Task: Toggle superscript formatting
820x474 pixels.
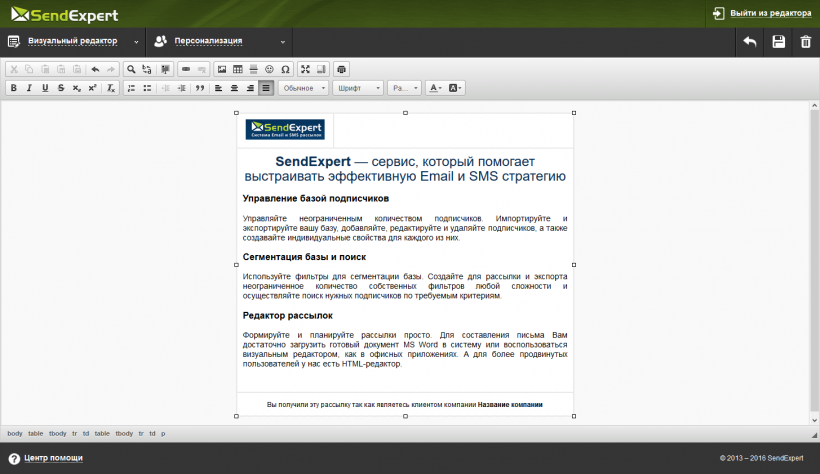Action: click(x=93, y=88)
